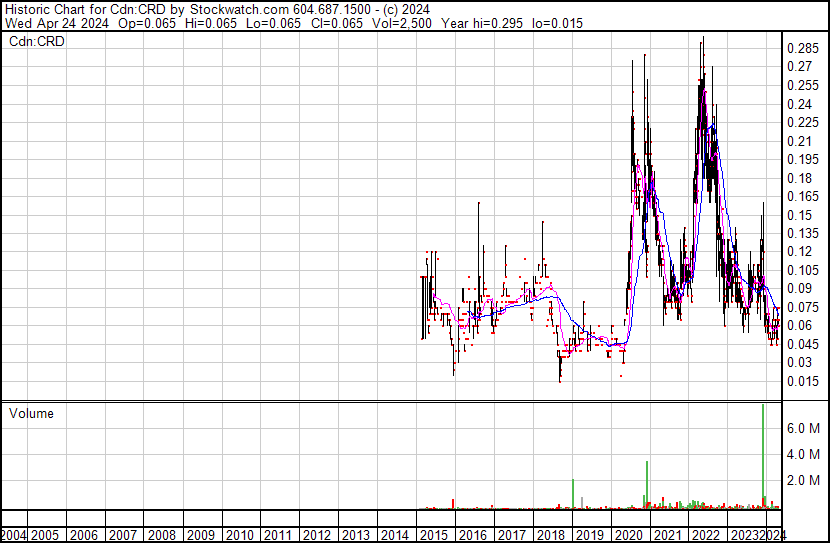Click the 6.0 M volume axis label
Image resolution: width=830 pixels, height=543 pixels.
(804, 428)
